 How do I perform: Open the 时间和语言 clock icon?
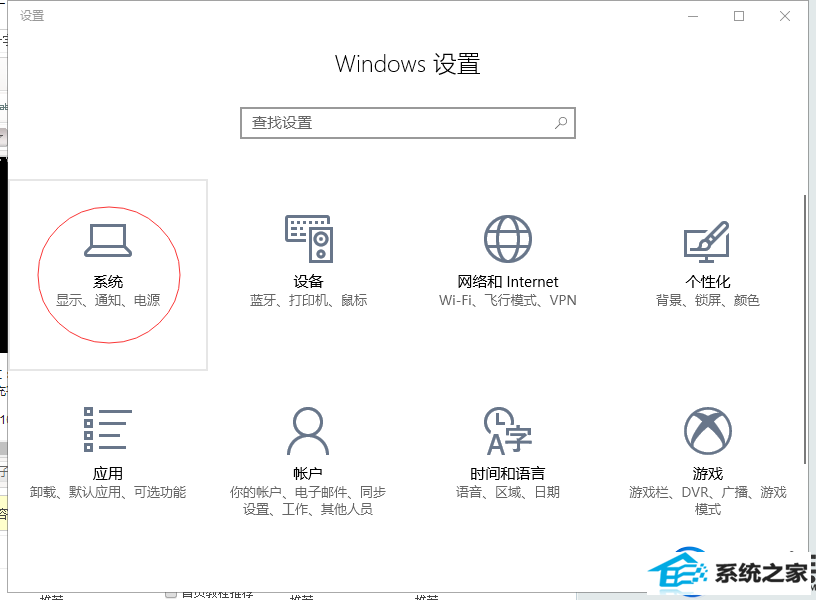[x=508, y=431]
